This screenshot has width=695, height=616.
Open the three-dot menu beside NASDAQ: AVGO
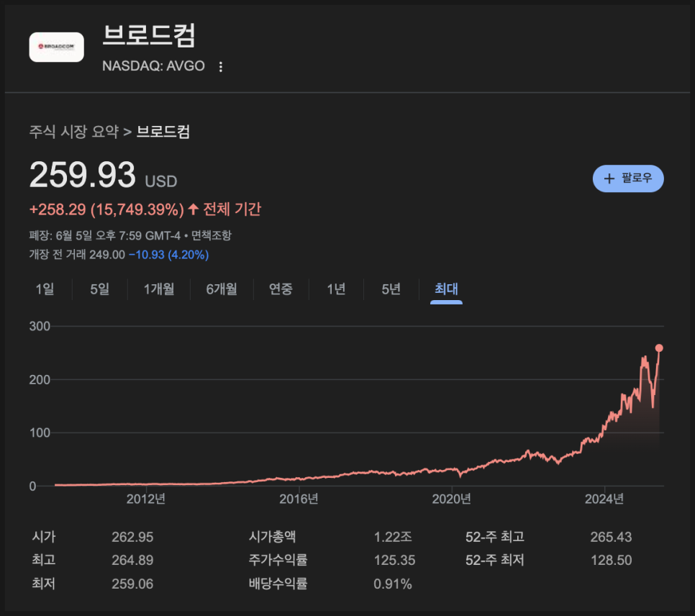221,66
